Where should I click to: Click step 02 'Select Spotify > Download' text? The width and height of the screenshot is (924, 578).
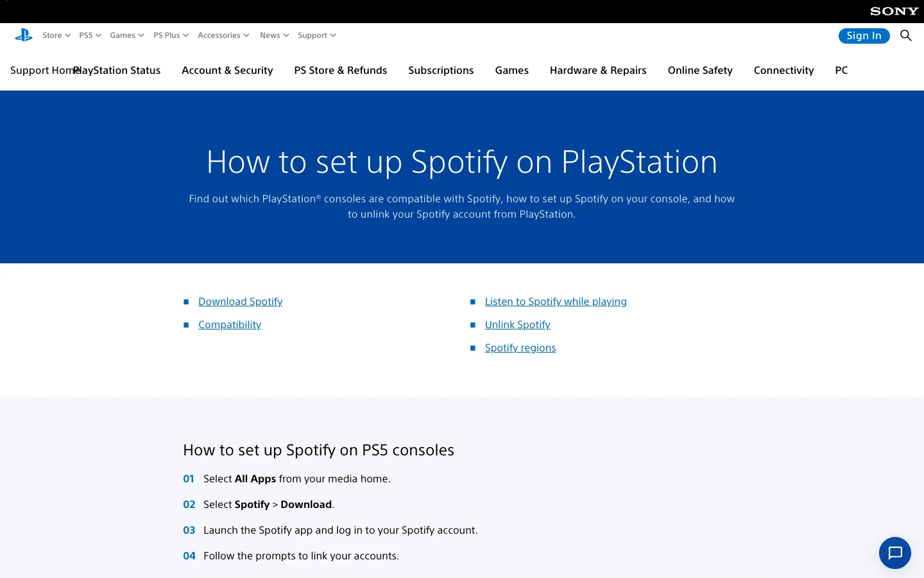269,505
